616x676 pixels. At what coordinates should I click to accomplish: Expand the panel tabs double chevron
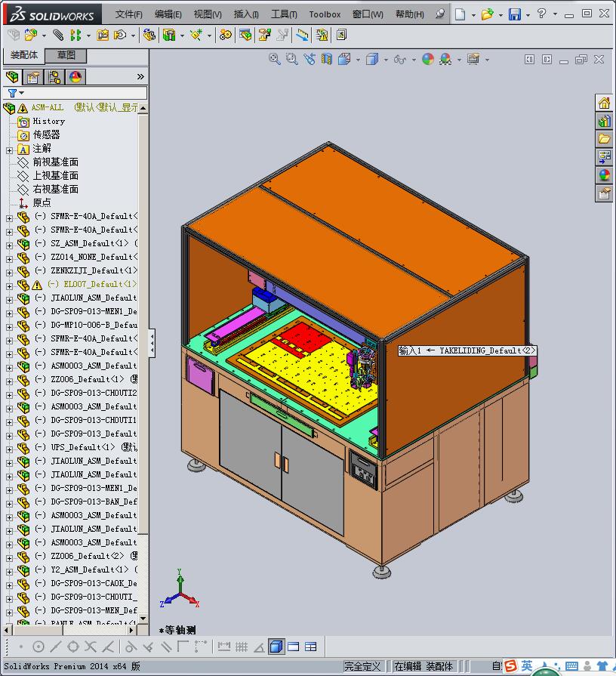click(x=140, y=77)
